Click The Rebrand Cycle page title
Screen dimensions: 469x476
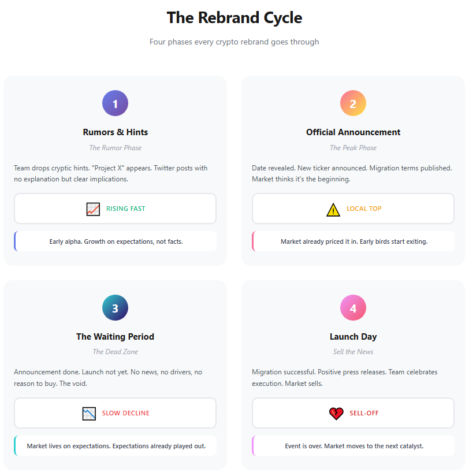234,17
